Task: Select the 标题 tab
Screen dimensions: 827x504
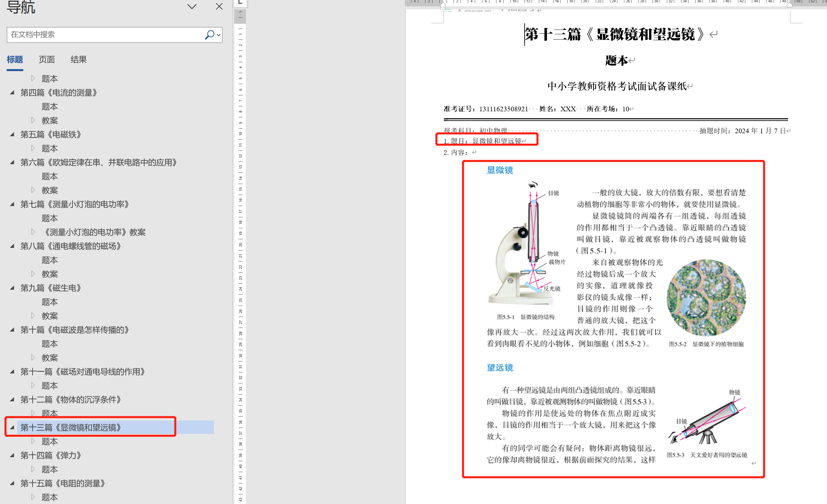Action: 15,59
